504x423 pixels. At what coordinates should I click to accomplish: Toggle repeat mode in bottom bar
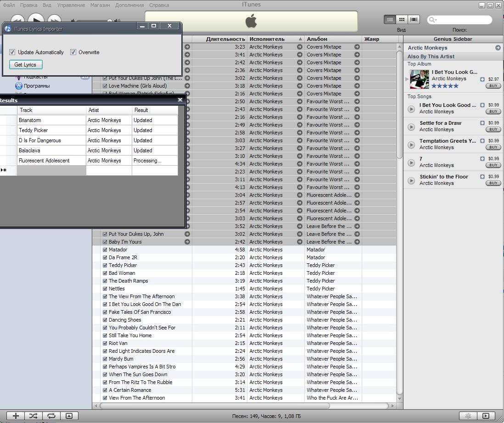point(51,416)
